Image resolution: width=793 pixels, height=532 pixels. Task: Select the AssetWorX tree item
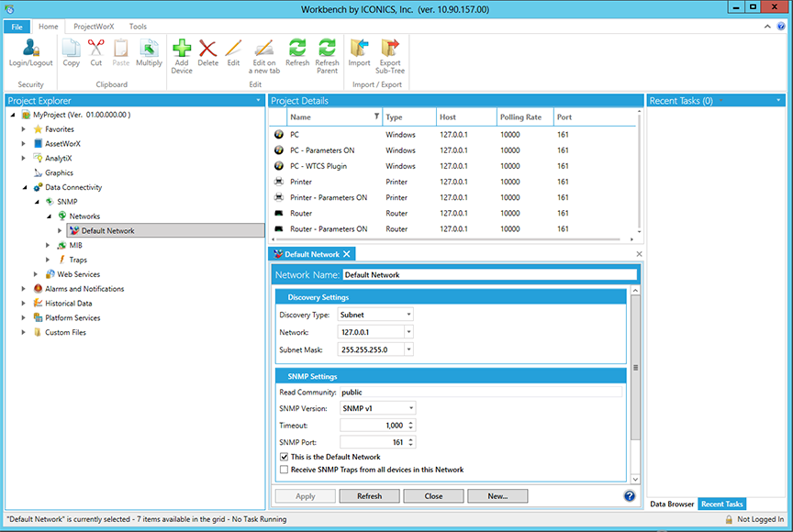(62, 144)
